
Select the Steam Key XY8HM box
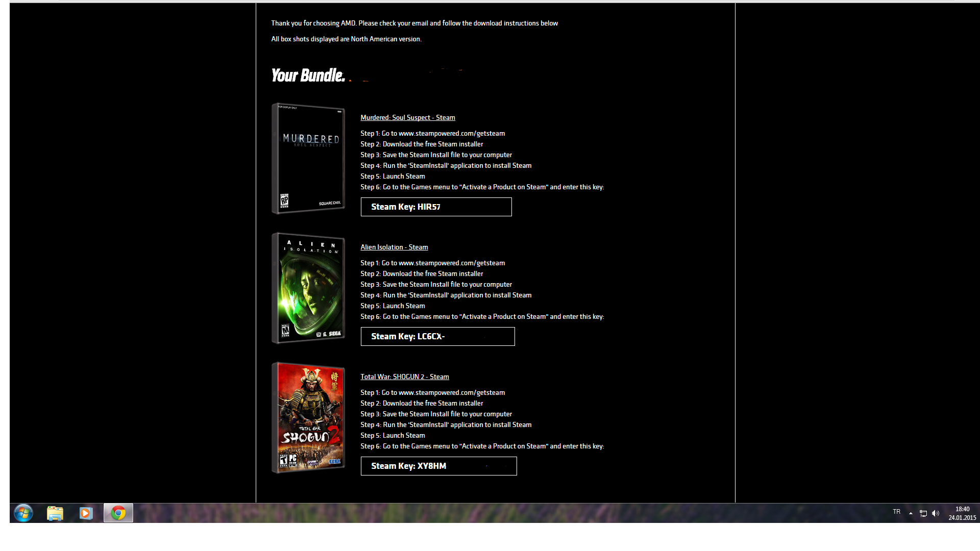tap(438, 466)
